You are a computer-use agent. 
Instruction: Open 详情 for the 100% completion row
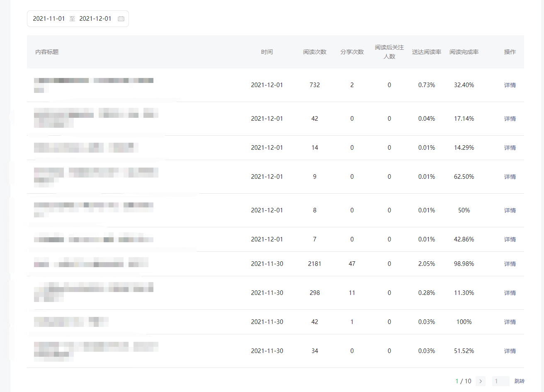(510, 322)
